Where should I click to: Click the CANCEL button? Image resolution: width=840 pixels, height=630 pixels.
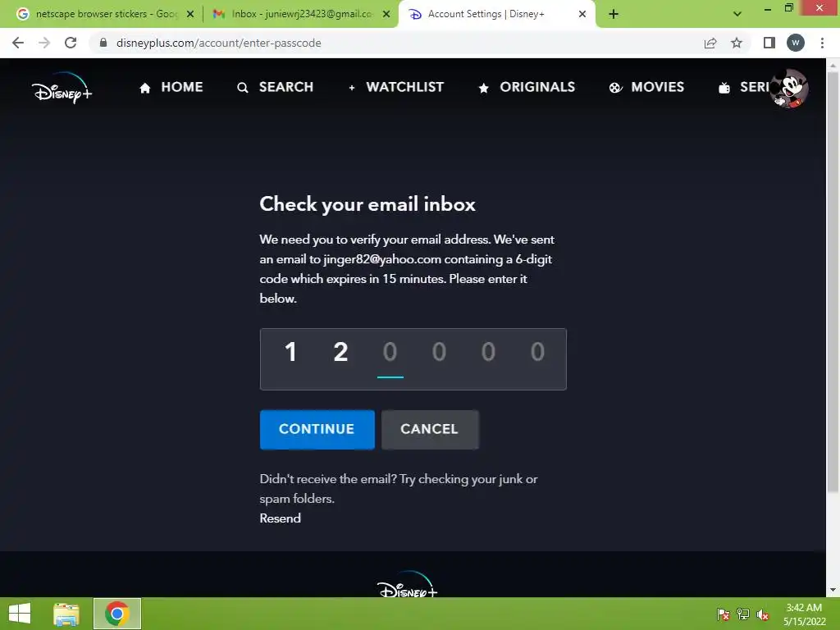coord(430,429)
